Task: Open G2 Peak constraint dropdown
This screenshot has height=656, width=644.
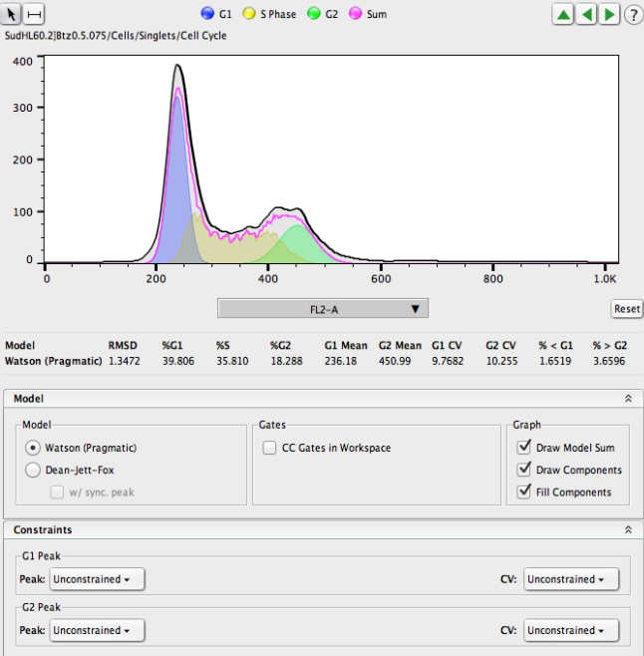Action: tap(97, 630)
